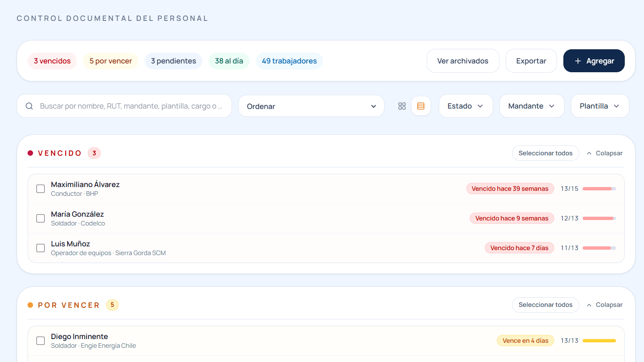
Task: Open María González worker name
Action: pyautogui.click(x=77, y=214)
